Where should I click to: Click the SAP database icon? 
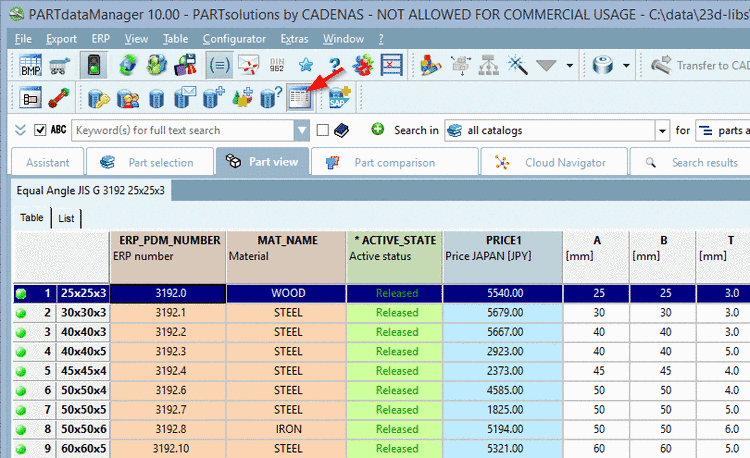(x=340, y=98)
